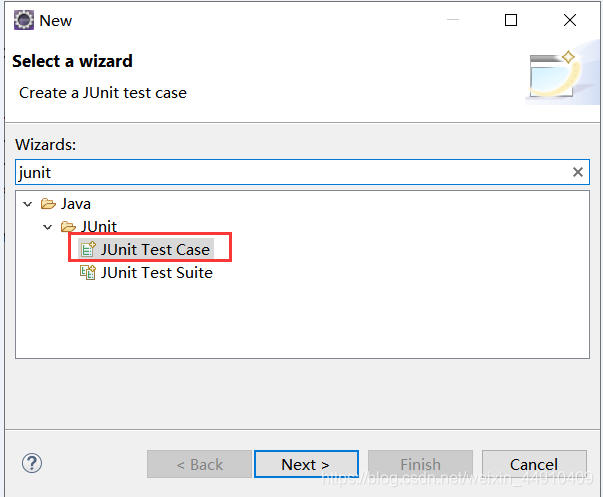603x497 pixels.
Task: Clear the wizard filter text with X
Action: (x=577, y=172)
